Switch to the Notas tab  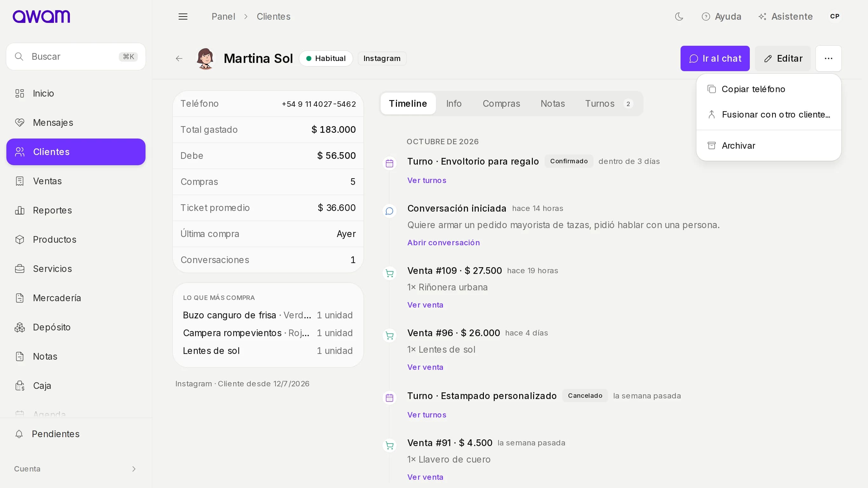[552, 104]
